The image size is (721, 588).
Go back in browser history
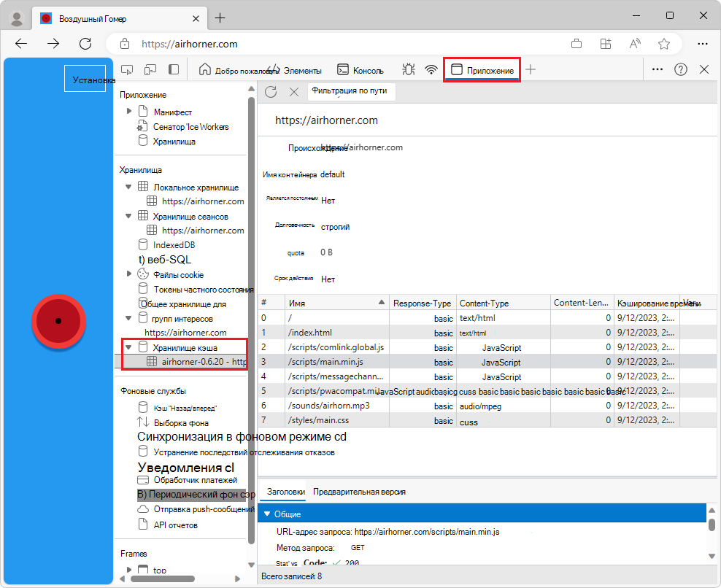pyautogui.click(x=21, y=44)
